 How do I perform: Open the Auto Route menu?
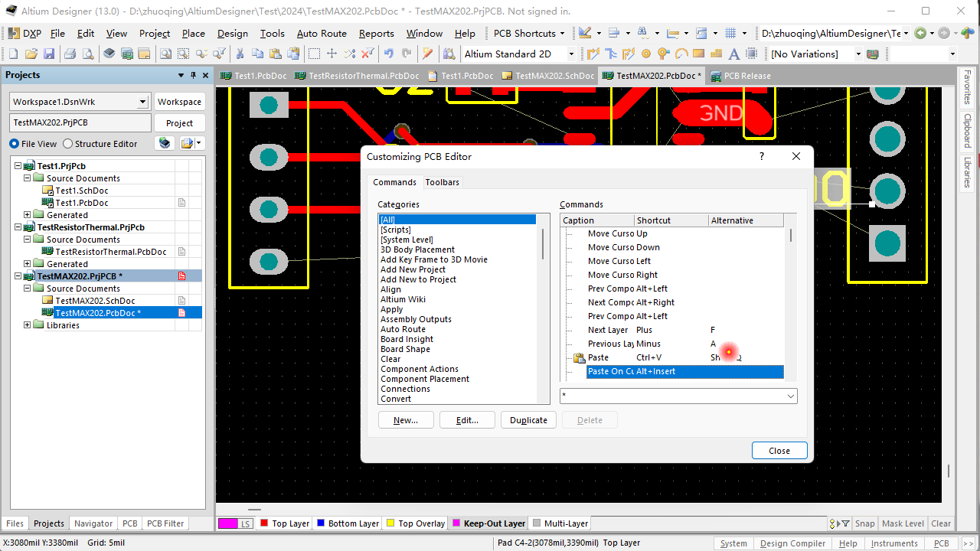[x=322, y=33]
